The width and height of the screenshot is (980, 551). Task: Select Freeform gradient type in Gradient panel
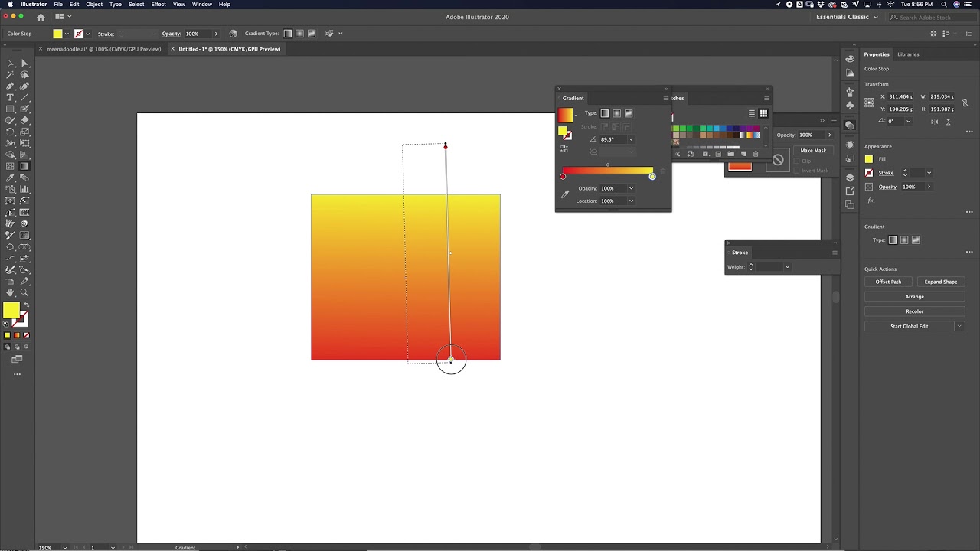click(629, 113)
